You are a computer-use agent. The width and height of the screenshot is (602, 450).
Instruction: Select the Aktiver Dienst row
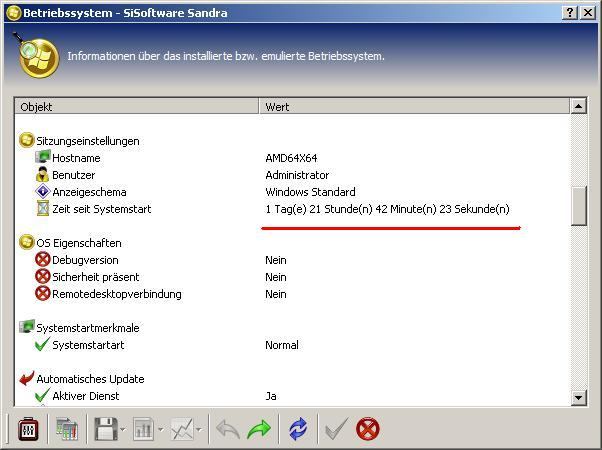tap(292, 396)
